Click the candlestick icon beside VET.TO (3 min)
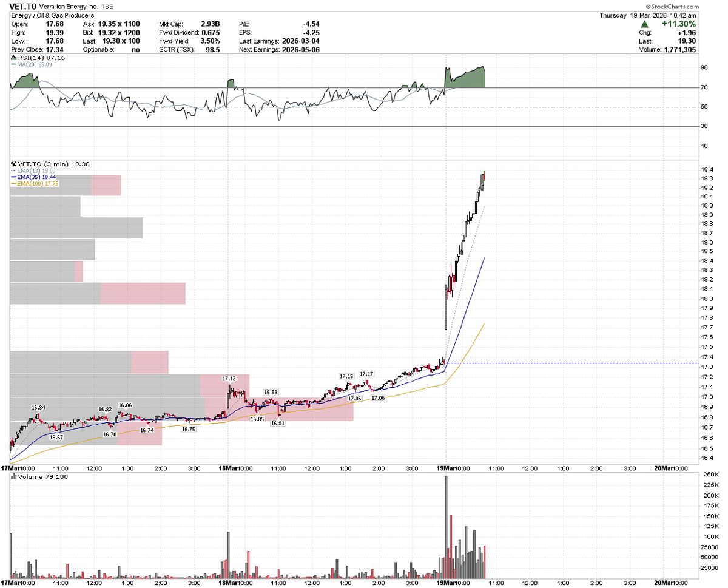This screenshot has height=588, width=728. (14, 164)
